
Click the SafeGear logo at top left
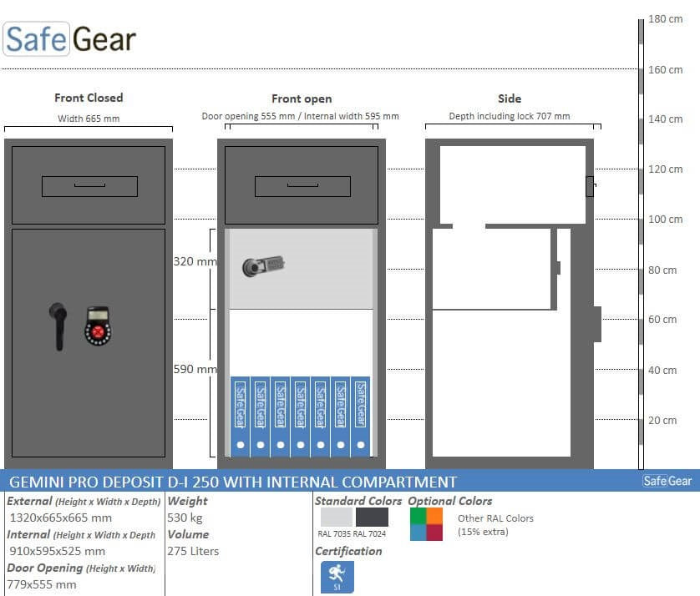(x=69, y=38)
